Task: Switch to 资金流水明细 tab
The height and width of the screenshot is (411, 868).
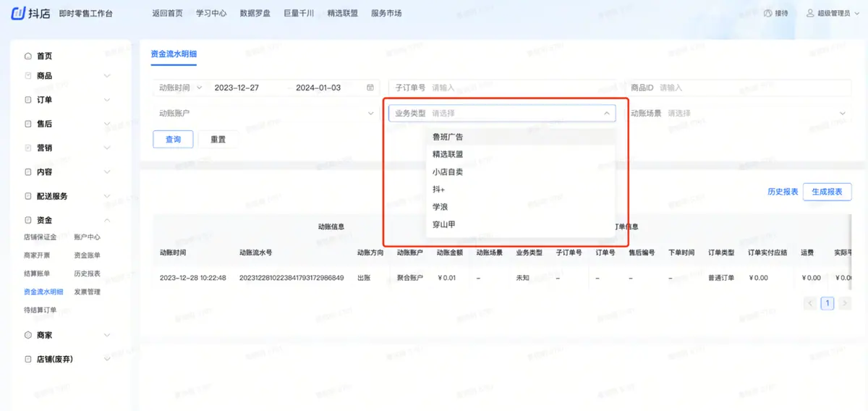Action: pyautogui.click(x=174, y=54)
